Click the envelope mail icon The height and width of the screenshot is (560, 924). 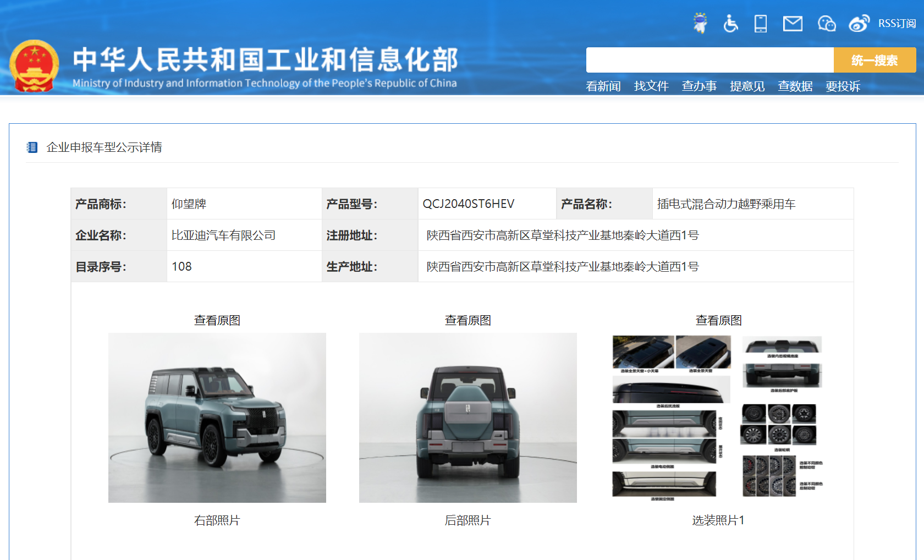click(793, 24)
